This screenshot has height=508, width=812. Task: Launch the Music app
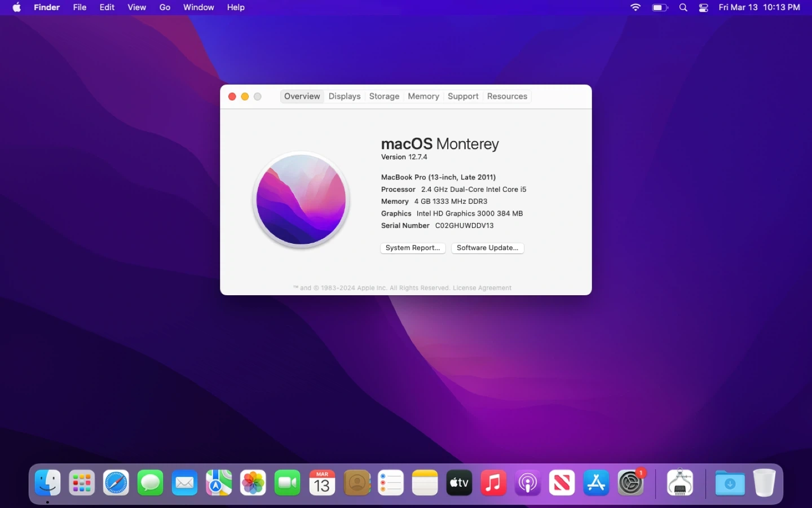(493, 483)
